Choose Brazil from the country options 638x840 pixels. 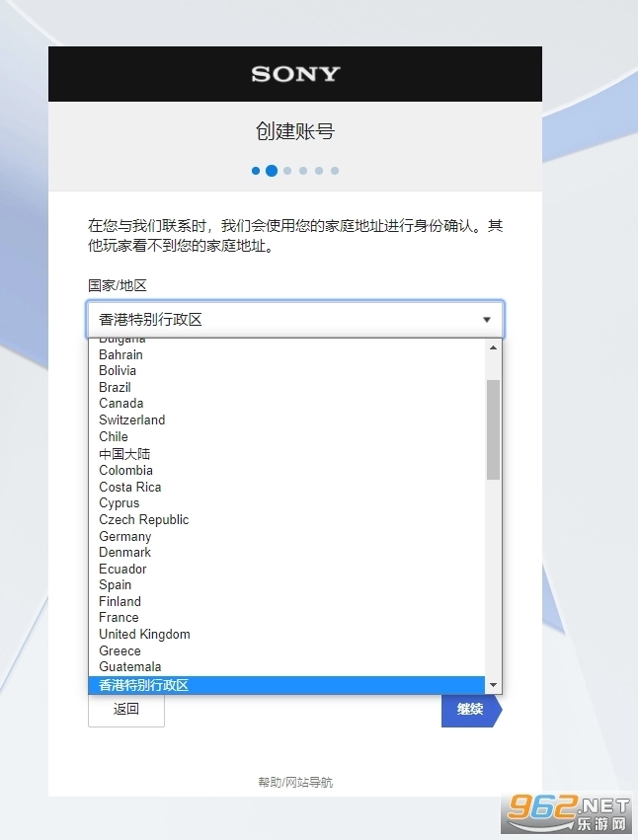(115, 387)
